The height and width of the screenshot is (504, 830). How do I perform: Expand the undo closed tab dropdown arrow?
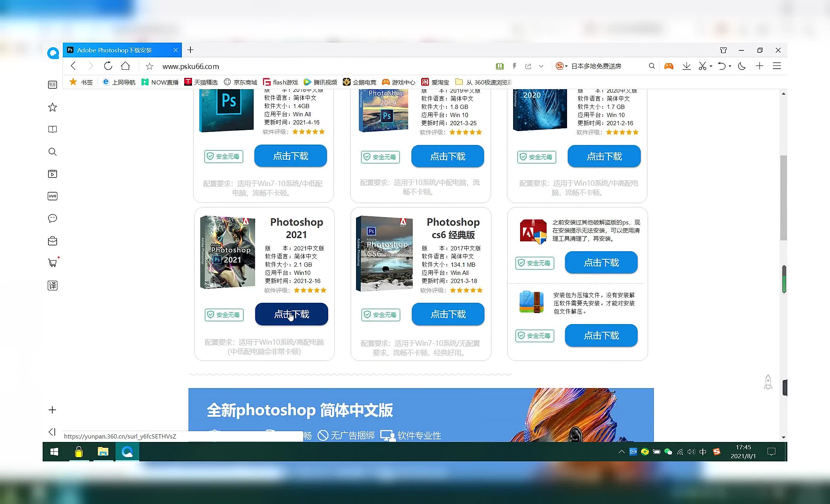point(730,66)
